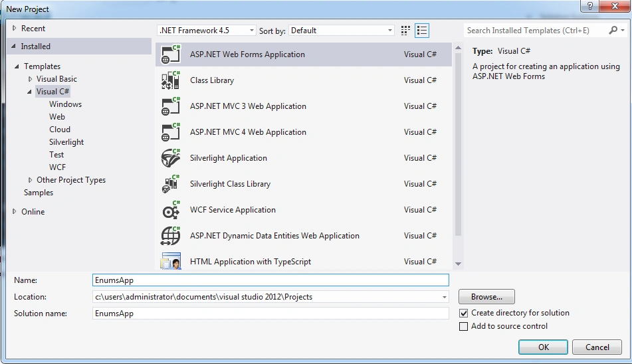
Task: Expand the Recent section
Action: click(x=15, y=28)
